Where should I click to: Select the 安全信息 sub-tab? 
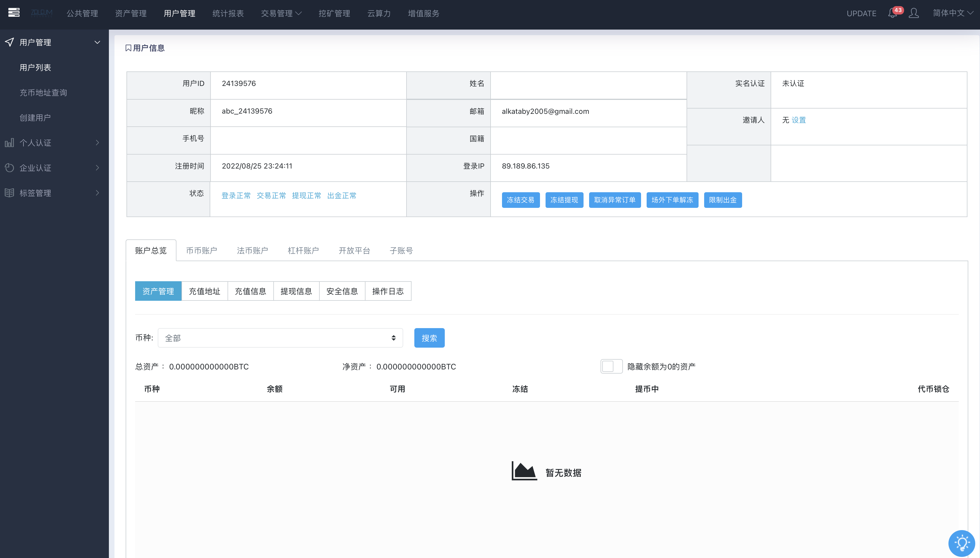coord(342,291)
